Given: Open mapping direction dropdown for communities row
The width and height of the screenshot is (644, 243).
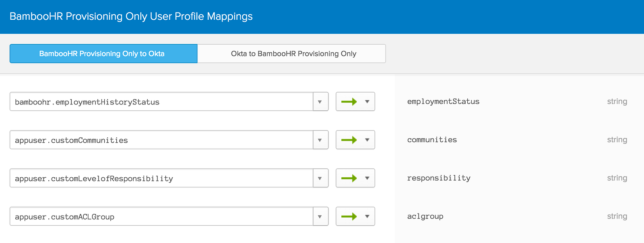Looking at the screenshot, I should click(x=367, y=140).
